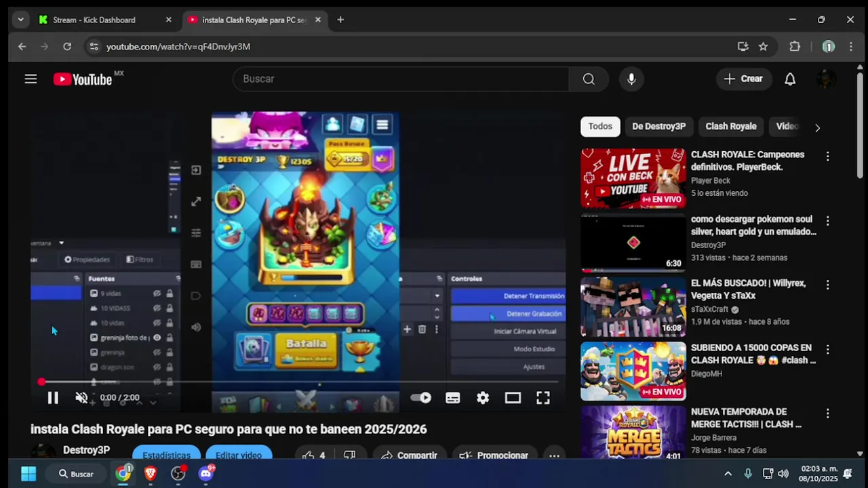The height and width of the screenshot is (488, 868).
Task: Toggle subtitles in the player
Action: coord(453,398)
